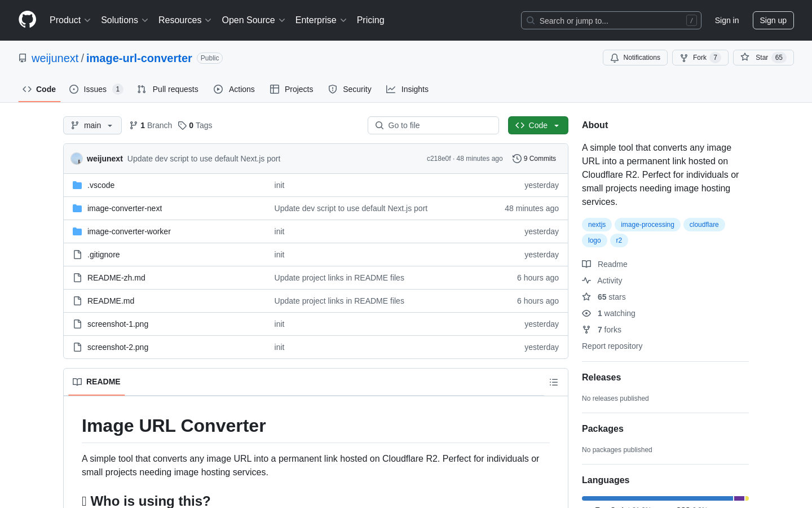Switch to the Issues tab
The height and width of the screenshot is (508, 812).
coord(96,89)
